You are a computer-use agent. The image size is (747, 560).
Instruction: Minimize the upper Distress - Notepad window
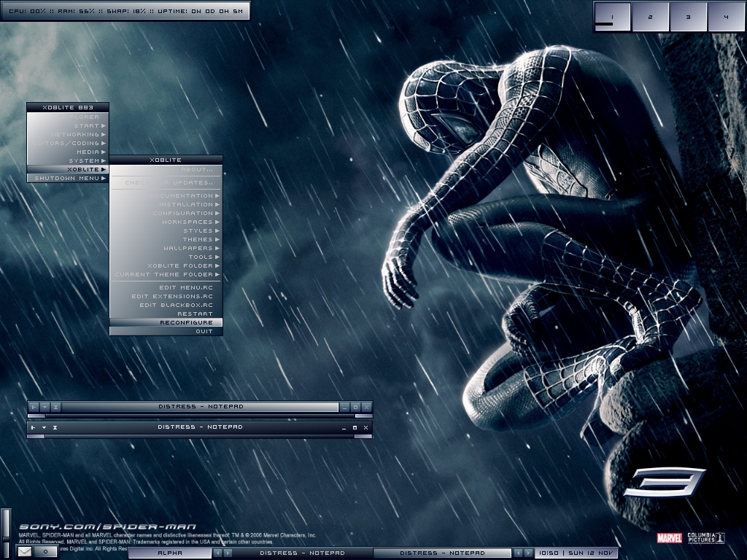click(344, 407)
